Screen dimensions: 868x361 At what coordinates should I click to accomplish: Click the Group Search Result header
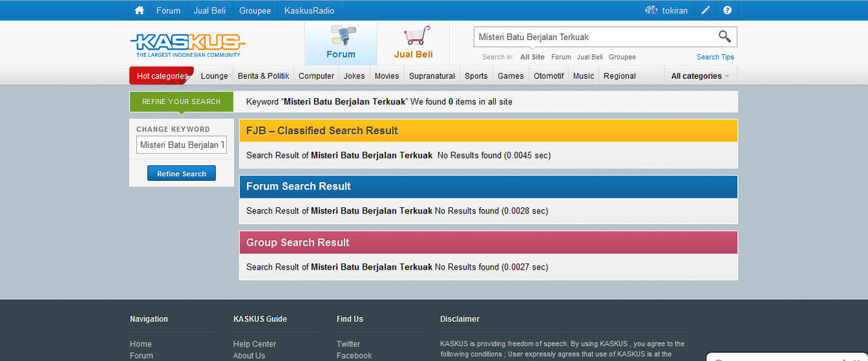point(488,242)
